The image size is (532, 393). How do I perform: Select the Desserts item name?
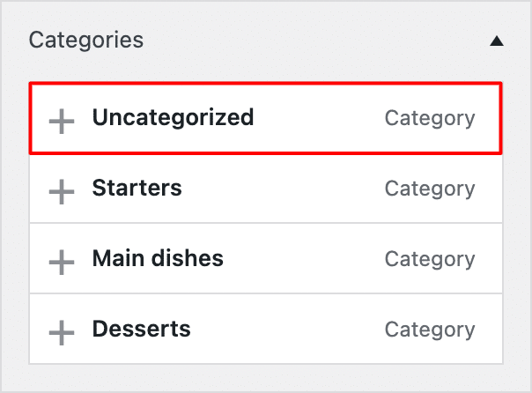pos(141,329)
